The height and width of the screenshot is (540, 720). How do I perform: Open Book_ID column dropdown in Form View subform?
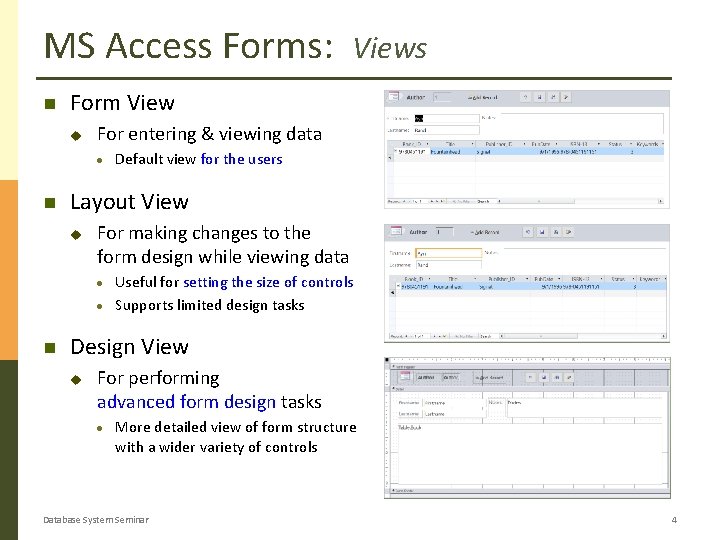click(x=427, y=144)
